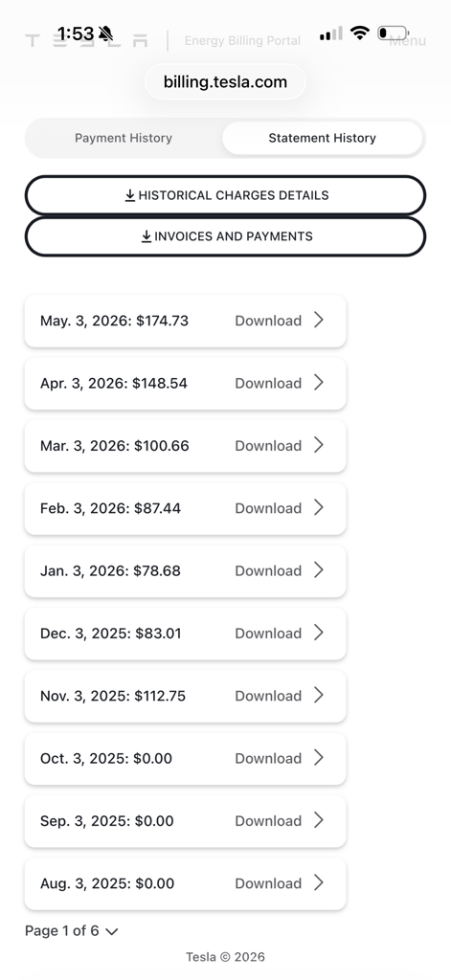The width and height of the screenshot is (451, 980).
Task: Open the Menu in the top right
Action: click(x=407, y=40)
